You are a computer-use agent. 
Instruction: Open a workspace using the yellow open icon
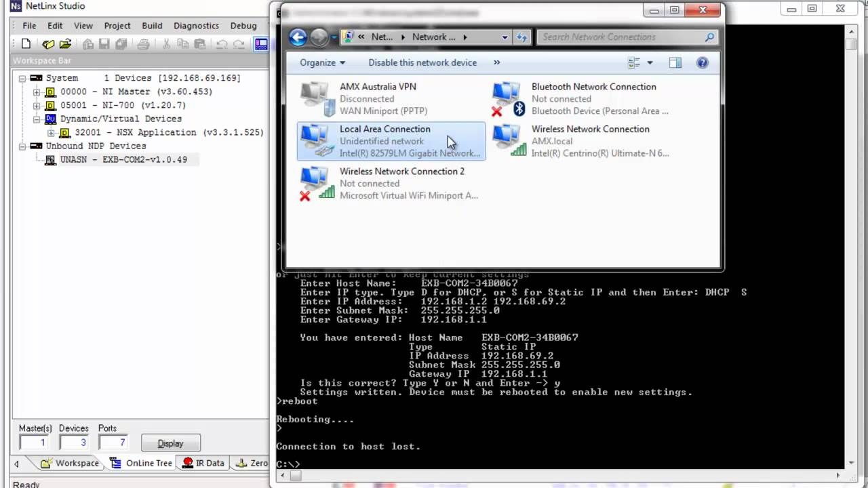pyautogui.click(x=48, y=43)
